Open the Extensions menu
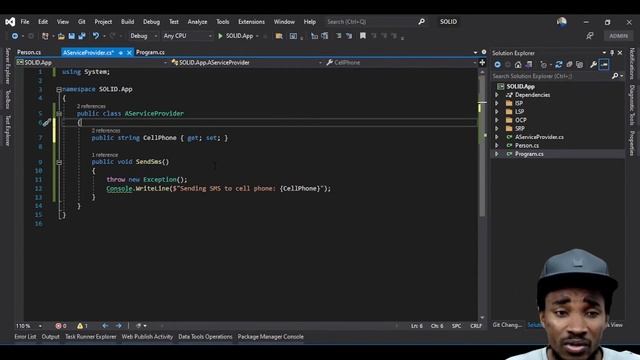The image size is (640, 360). coord(251,22)
